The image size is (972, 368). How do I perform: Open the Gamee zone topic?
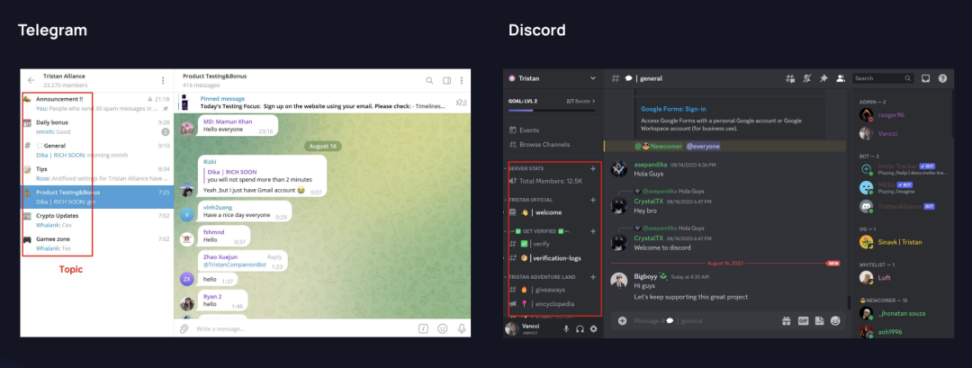click(97, 243)
